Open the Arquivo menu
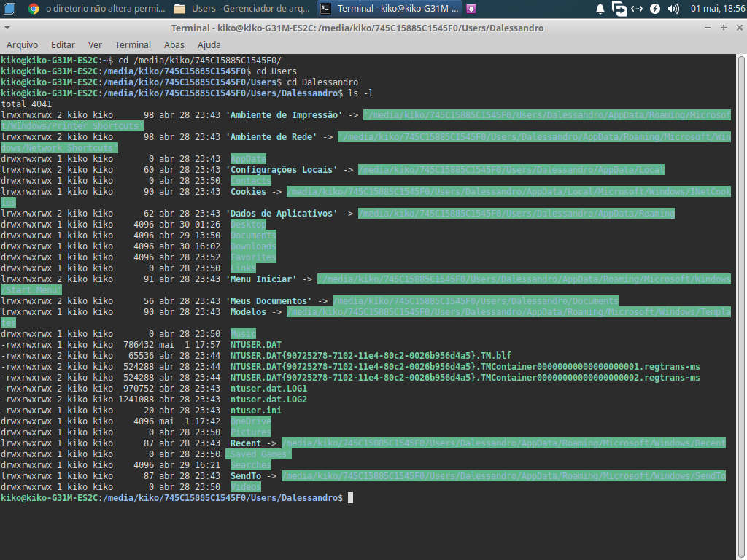 (22, 44)
